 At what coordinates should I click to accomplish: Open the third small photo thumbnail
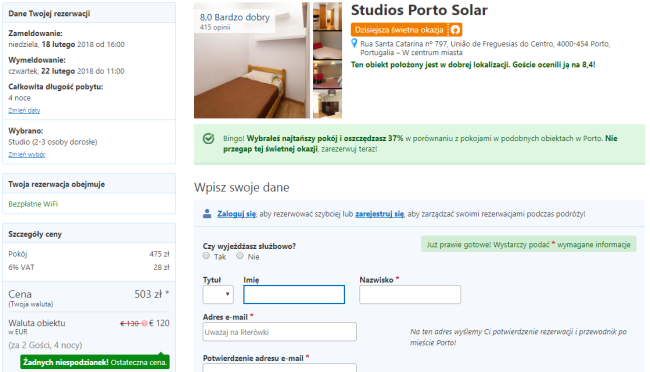[x=327, y=75]
